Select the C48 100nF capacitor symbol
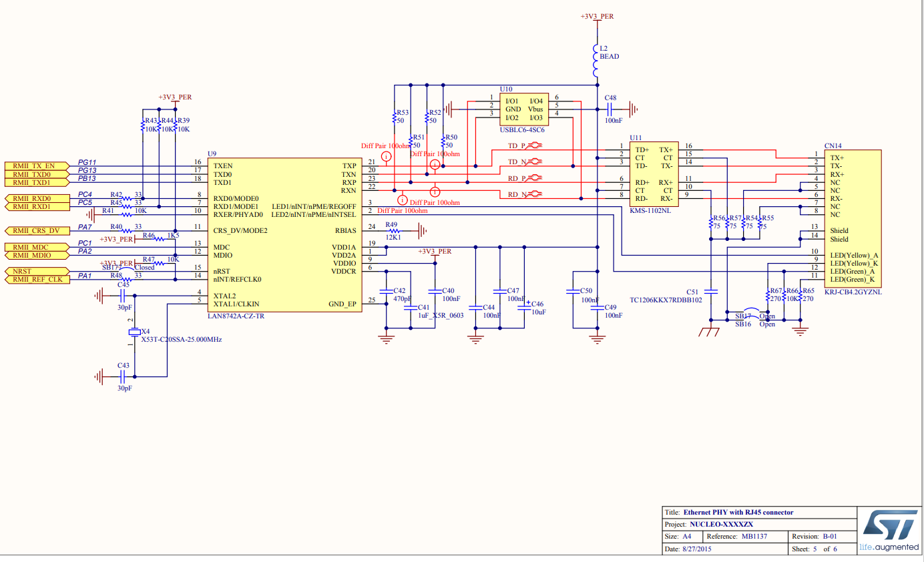 pos(610,109)
